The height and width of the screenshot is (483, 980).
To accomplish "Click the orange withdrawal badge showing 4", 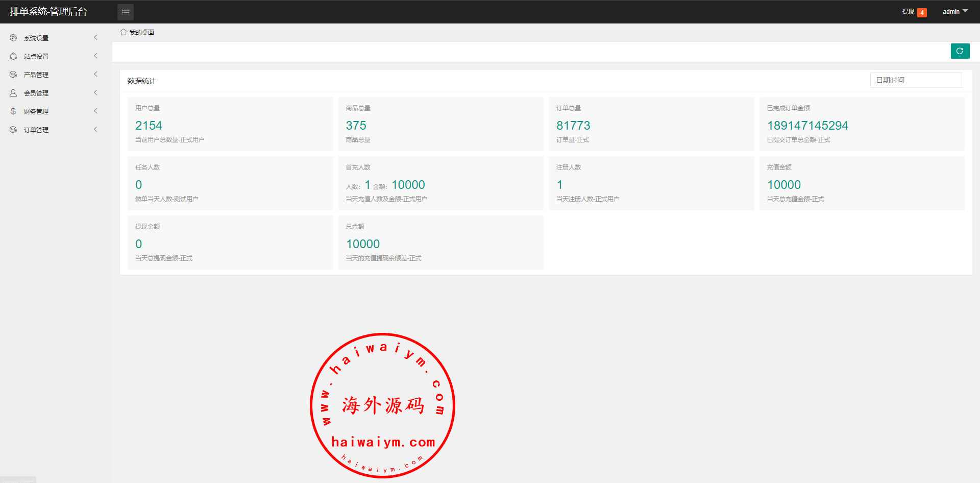I will (x=922, y=13).
